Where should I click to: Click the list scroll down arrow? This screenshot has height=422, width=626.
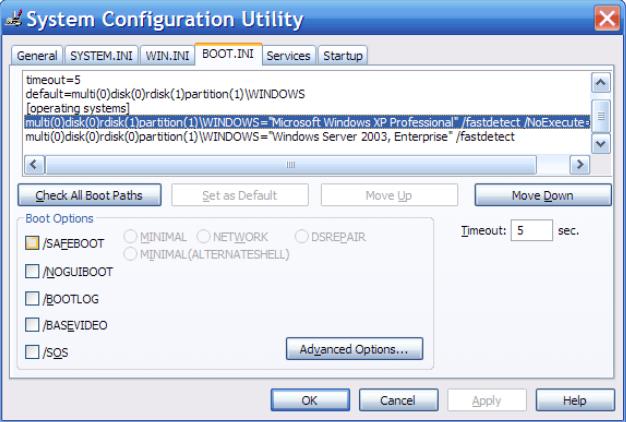[x=600, y=143]
